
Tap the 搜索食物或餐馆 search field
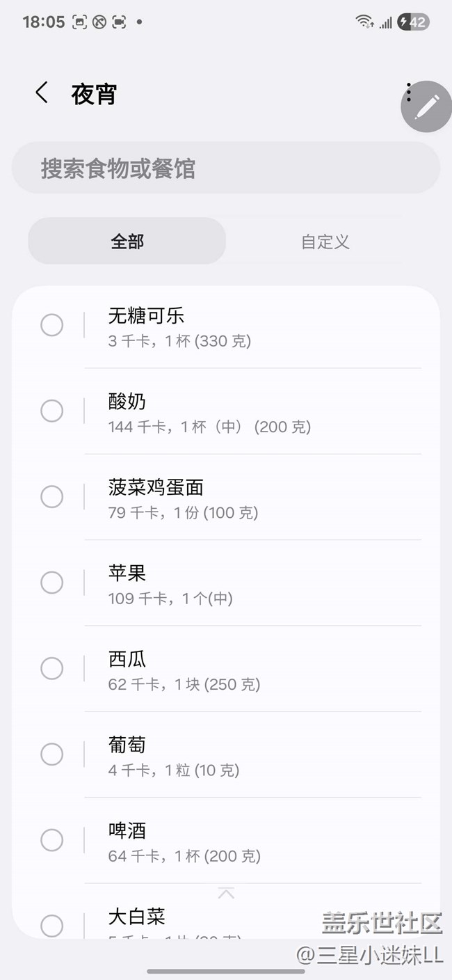226,168
